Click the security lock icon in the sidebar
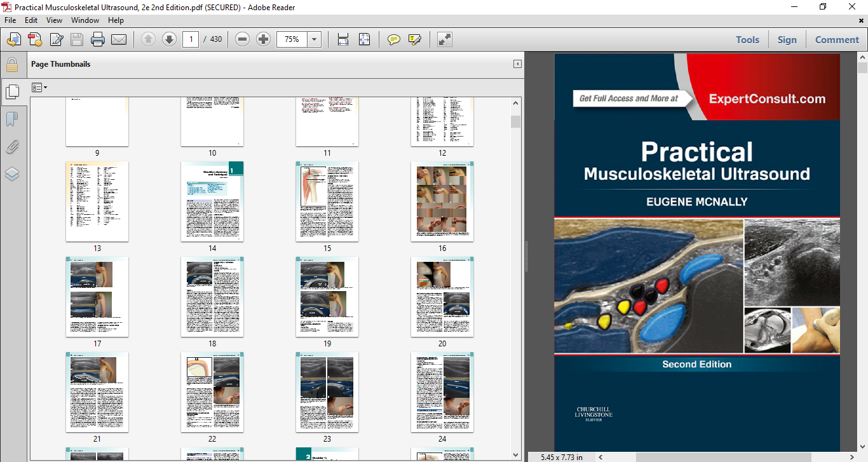This screenshot has width=868, height=462. pos(11,65)
